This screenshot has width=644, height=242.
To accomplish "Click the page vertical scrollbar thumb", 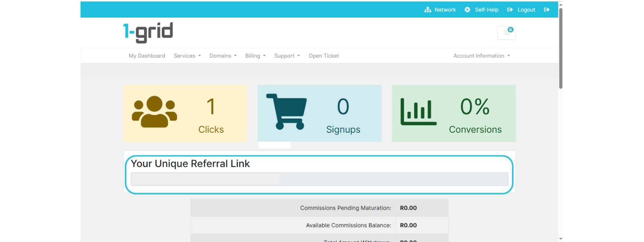I will [561, 48].
